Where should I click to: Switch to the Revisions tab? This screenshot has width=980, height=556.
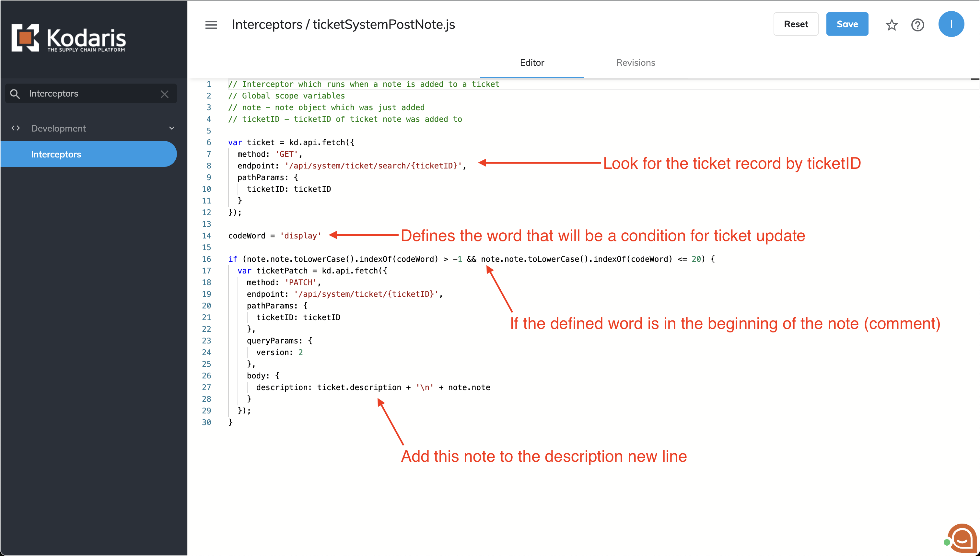pyautogui.click(x=635, y=63)
